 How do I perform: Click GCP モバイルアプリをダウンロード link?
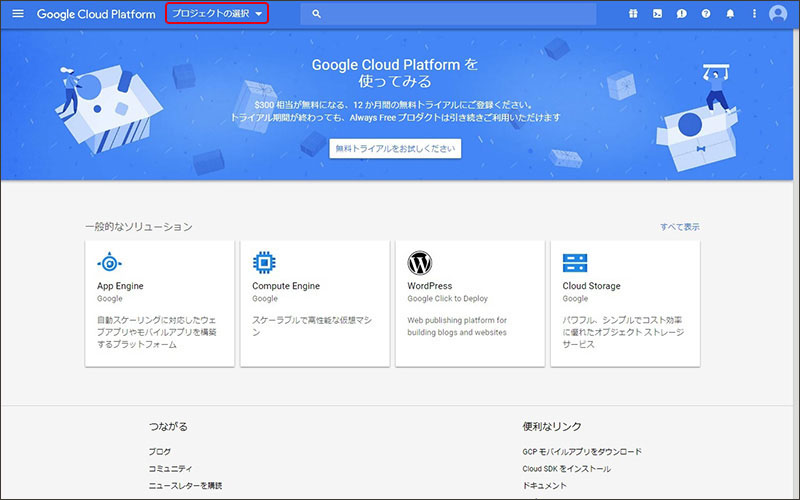tap(582, 452)
